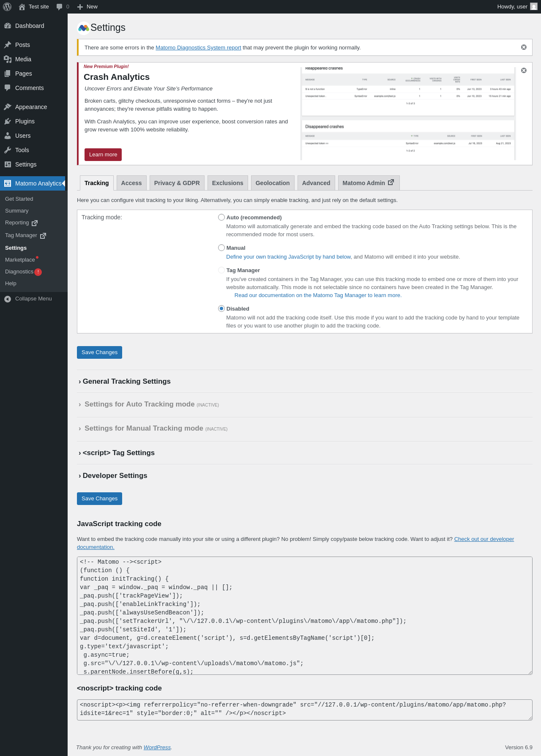This screenshot has width=541, height=756.
Task: Click the Version 6.9 footer text
Action: click(x=519, y=748)
